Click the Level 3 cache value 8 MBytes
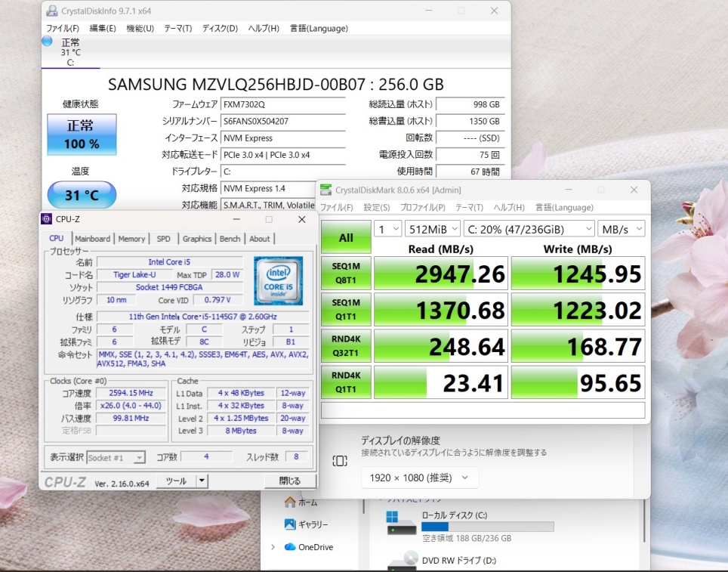Image resolution: width=728 pixels, height=572 pixels. coord(241,431)
